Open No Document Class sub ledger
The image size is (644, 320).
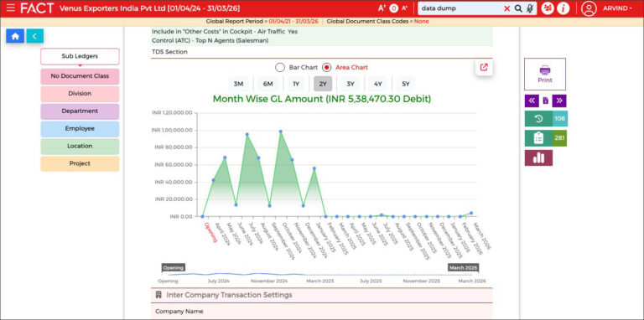pyautogui.click(x=80, y=76)
